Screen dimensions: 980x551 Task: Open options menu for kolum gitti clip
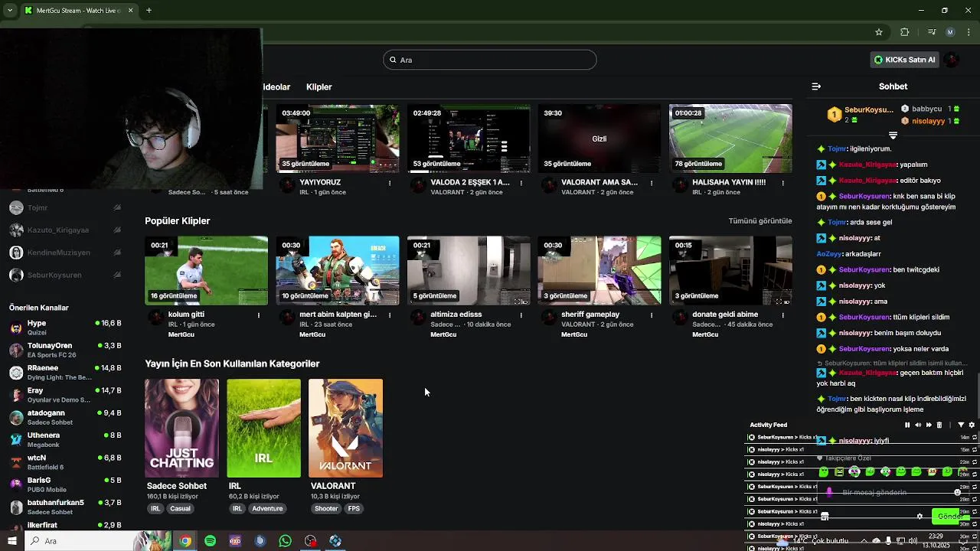pos(259,315)
